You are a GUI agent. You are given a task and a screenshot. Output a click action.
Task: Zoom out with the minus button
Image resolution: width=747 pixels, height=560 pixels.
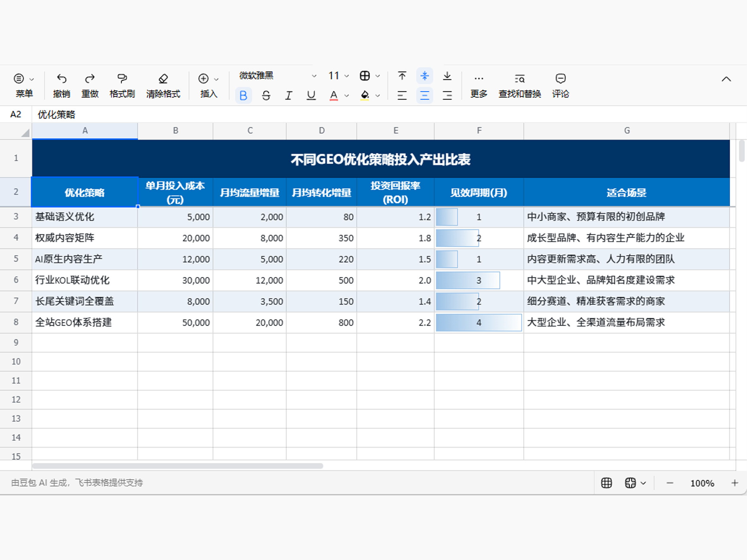click(x=670, y=483)
